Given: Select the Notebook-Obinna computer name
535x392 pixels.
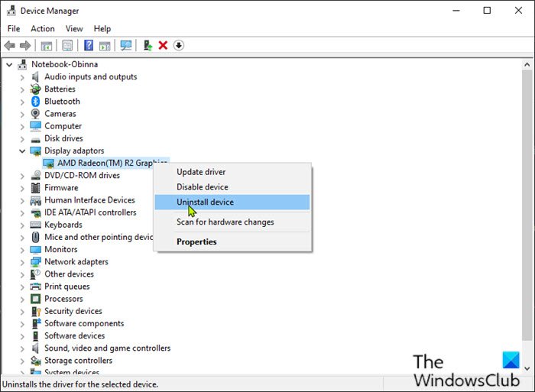Looking at the screenshot, I should coord(64,64).
